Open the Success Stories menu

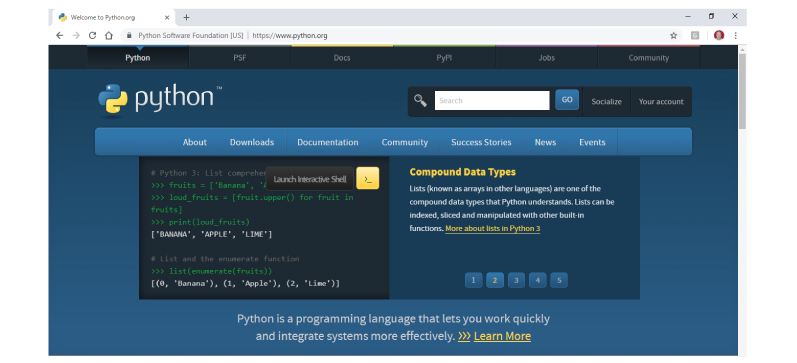(481, 142)
